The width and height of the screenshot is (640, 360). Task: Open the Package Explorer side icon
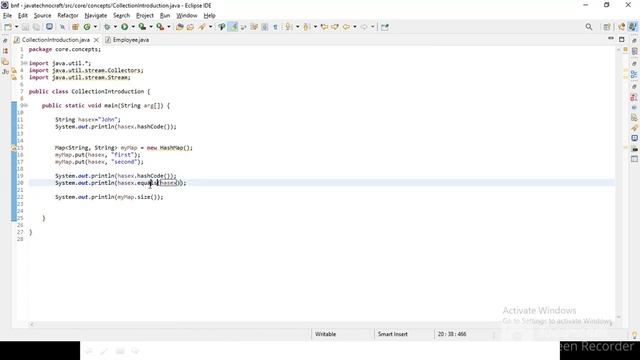tap(5, 51)
